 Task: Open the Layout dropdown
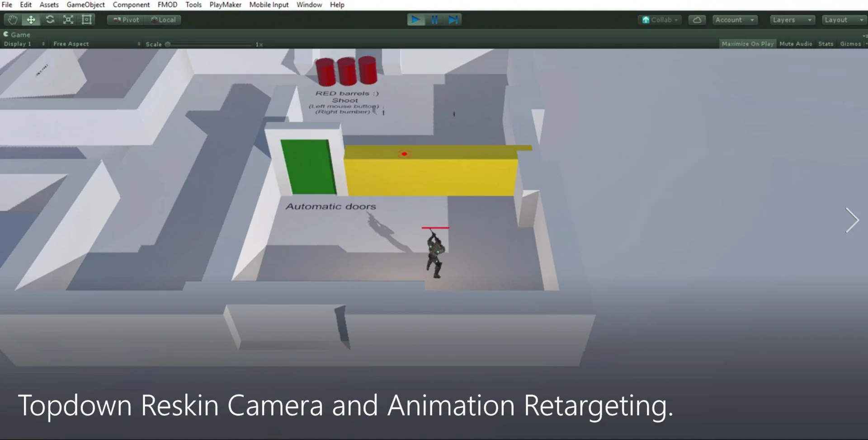(844, 20)
